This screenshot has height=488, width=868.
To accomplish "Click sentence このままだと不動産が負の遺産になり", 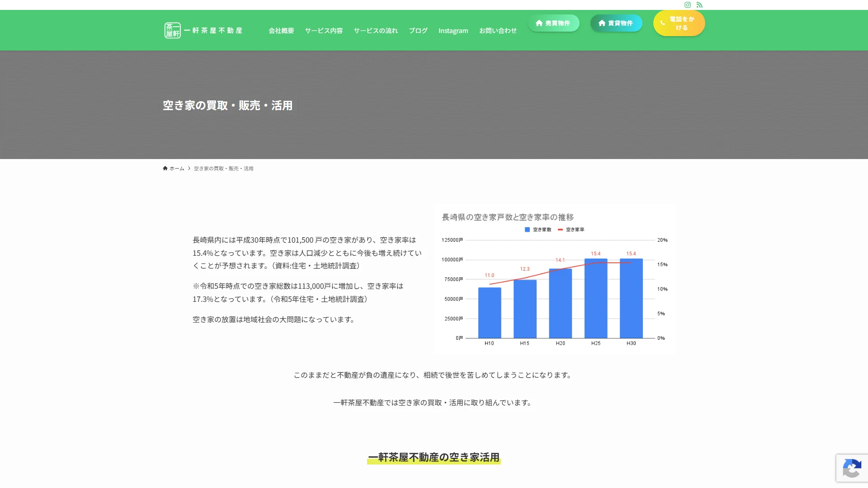I will 434,375.
